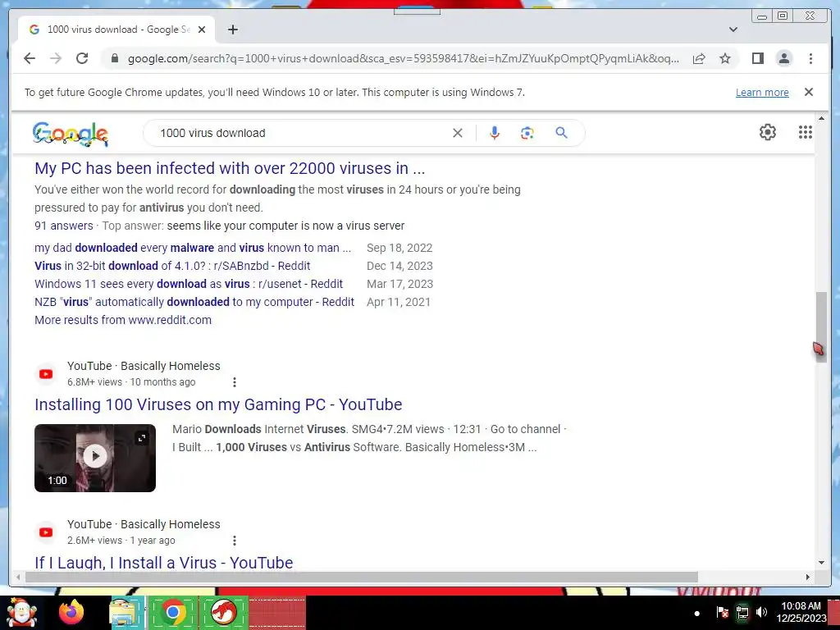Expand the tab search dropdown arrow

[733, 30]
